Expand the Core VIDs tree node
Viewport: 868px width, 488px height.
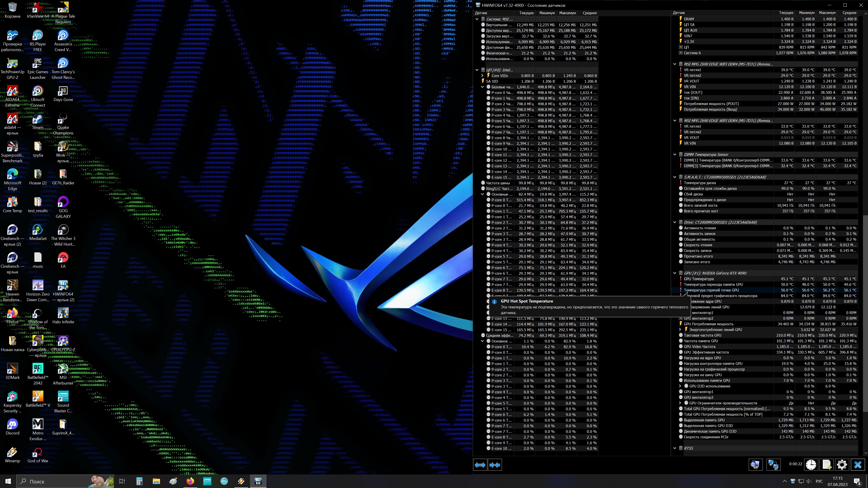[x=483, y=76]
